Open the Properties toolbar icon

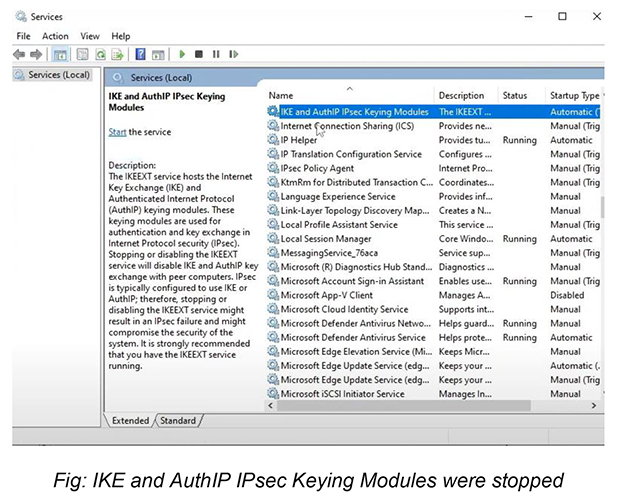[82, 54]
